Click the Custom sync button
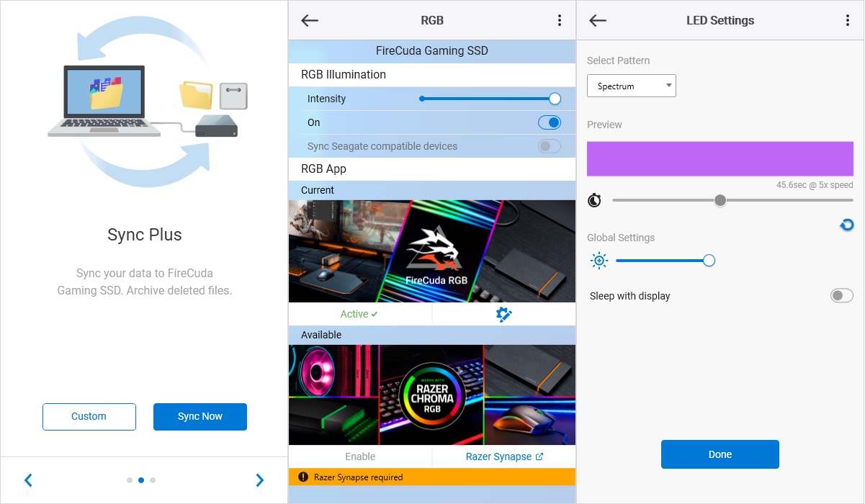865x504 pixels. tap(89, 417)
